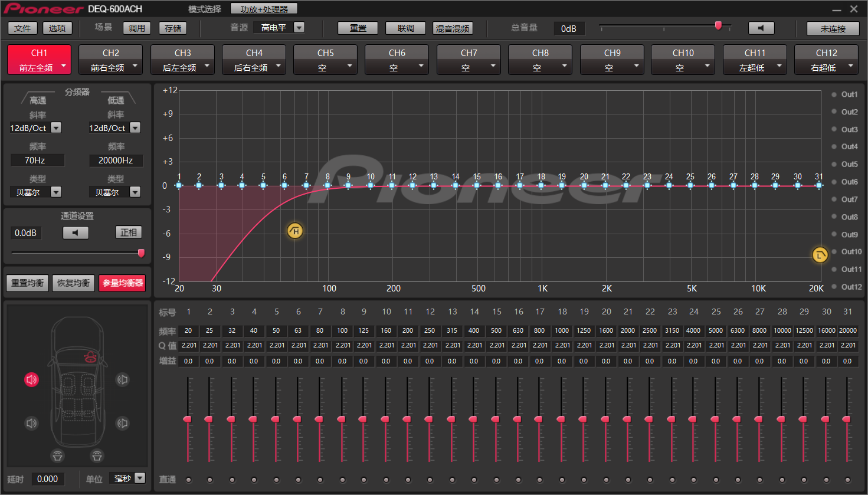Viewport: 868px width, 495px height.
Task: Click the 联调 link button
Action: click(x=406, y=28)
